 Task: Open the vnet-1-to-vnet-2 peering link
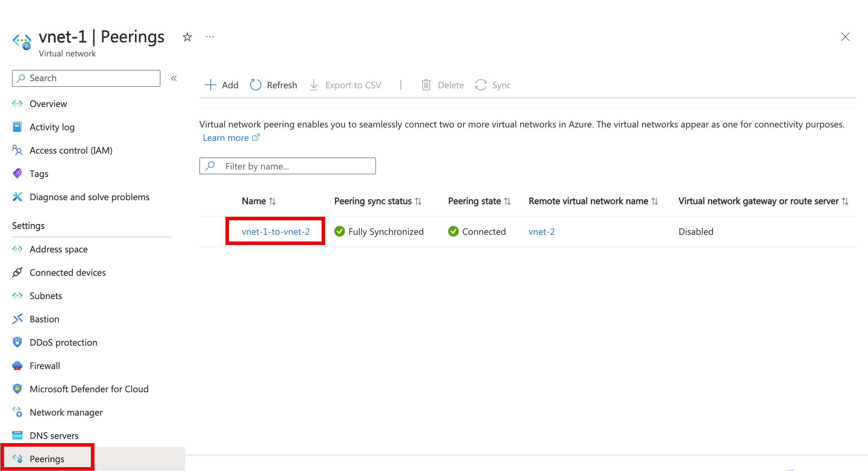(276, 232)
